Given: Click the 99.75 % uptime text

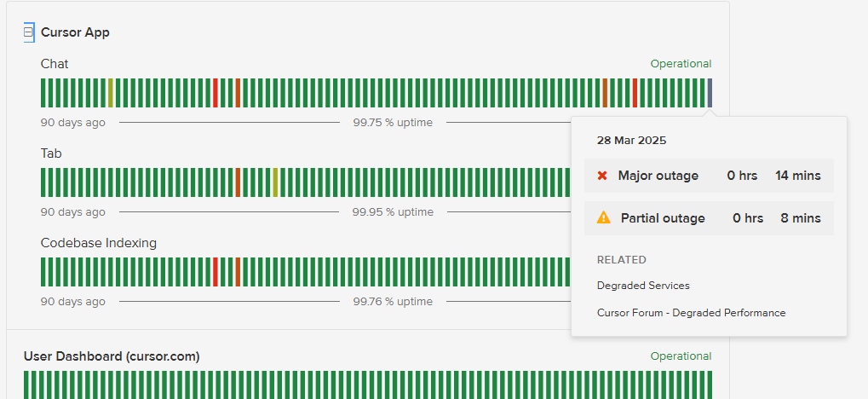Looking at the screenshot, I should tap(393, 123).
